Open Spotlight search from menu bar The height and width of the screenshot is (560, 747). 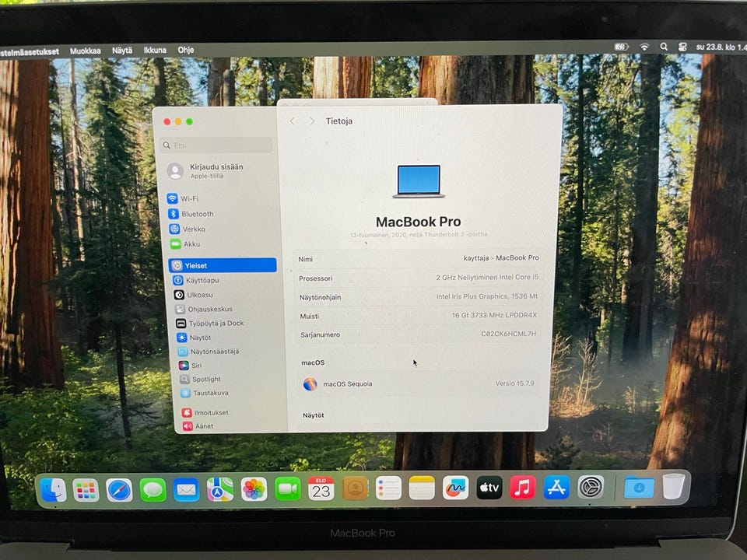coord(664,47)
